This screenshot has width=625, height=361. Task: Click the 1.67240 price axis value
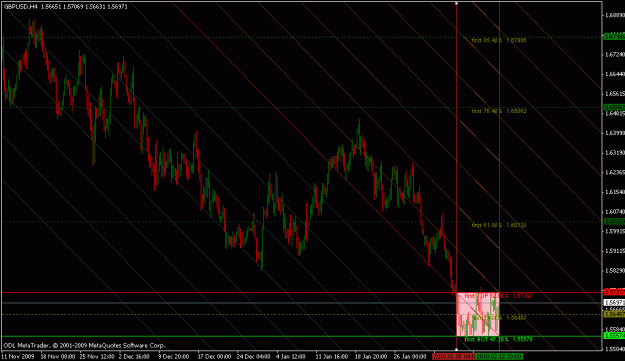pyautogui.click(x=615, y=54)
